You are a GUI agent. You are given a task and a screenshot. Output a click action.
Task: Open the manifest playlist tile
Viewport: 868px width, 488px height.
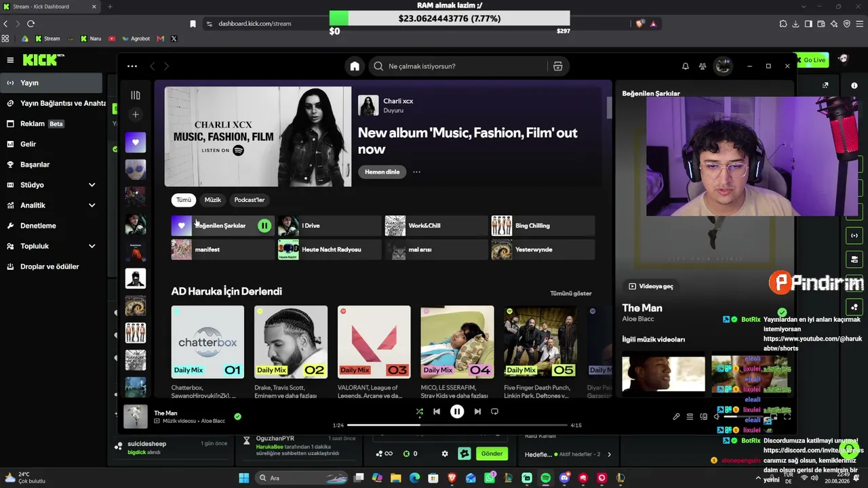click(x=223, y=249)
